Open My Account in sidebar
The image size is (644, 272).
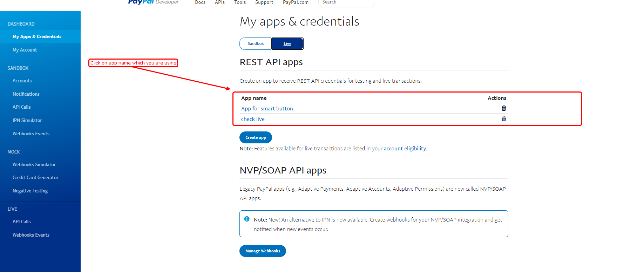click(x=25, y=50)
